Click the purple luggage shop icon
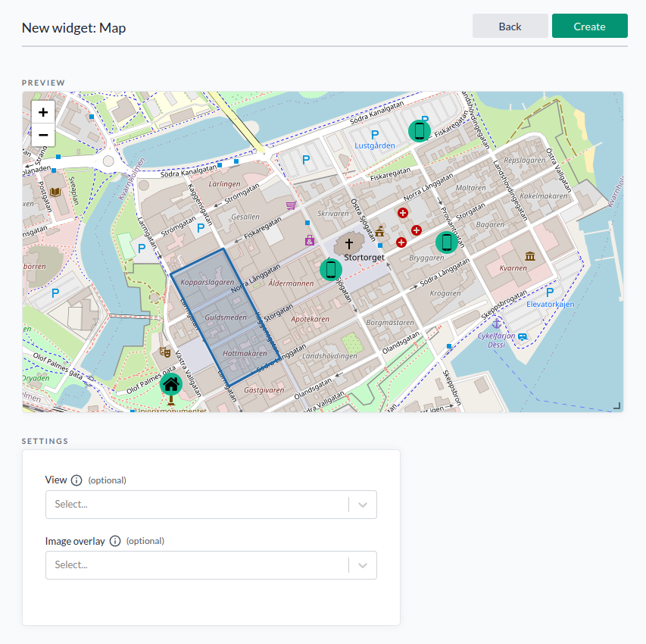This screenshot has width=646, height=644. pyautogui.click(x=310, y=240)
